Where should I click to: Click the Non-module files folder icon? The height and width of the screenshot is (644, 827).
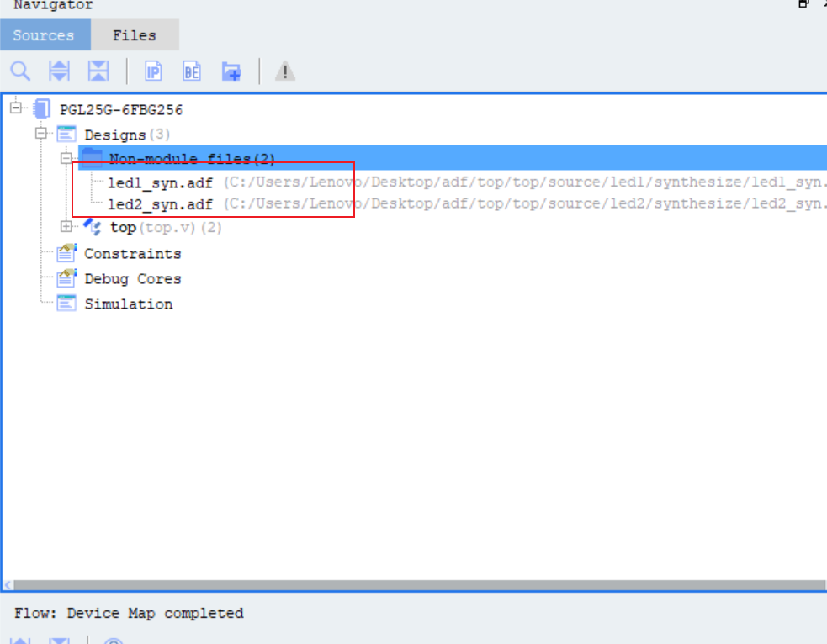point(92,157)
